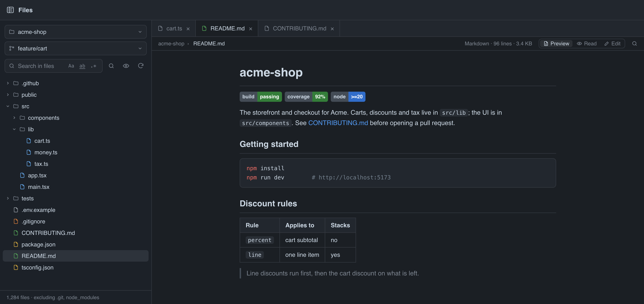Open money.ts file

pyautogui.click(x=75, y=152)
